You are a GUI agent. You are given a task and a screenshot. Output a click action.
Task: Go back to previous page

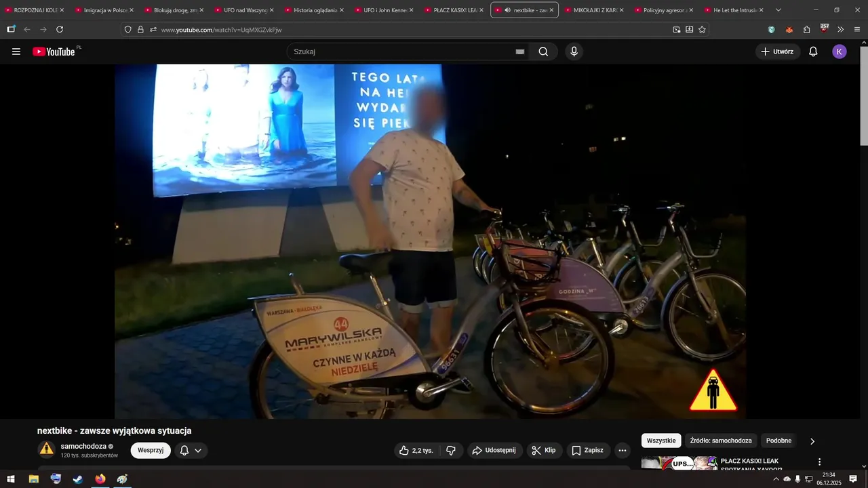pyautogui.click(x=27, y=30)
